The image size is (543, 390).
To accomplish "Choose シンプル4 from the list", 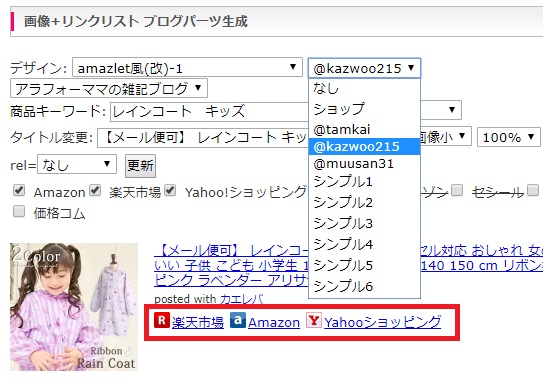I will click(x=364, y=244).
